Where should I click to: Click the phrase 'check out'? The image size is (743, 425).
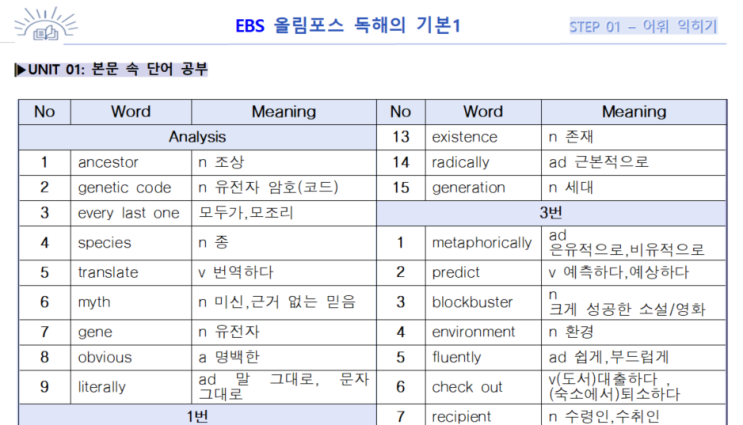click(467, 387)
